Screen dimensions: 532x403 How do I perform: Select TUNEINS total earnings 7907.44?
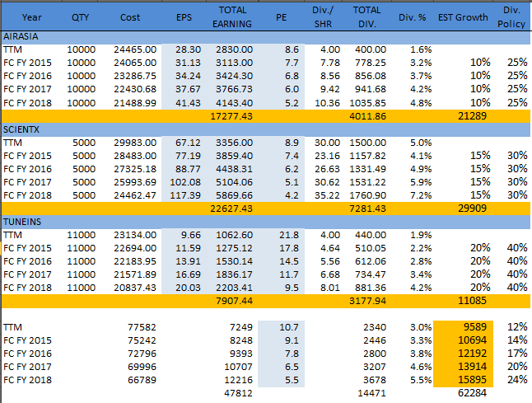coord(234,301)
